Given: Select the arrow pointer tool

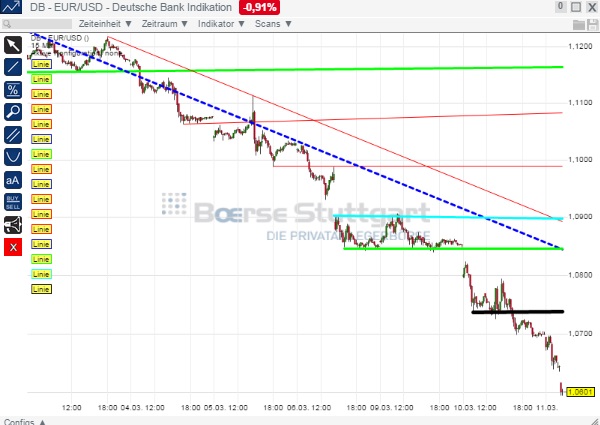Looking at the screenshot, I should (x=13, y=45).
